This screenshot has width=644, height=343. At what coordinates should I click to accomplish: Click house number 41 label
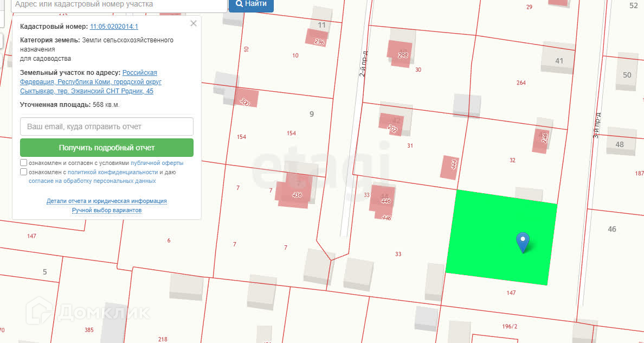559,61
